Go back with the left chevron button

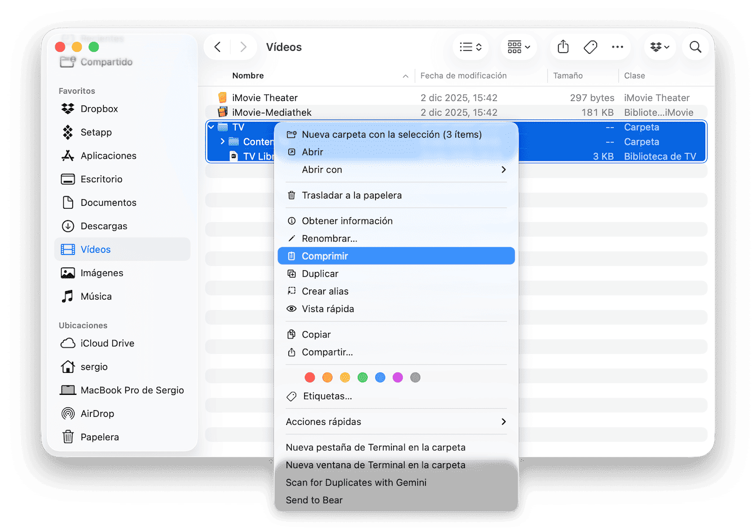tap(218, 47)
